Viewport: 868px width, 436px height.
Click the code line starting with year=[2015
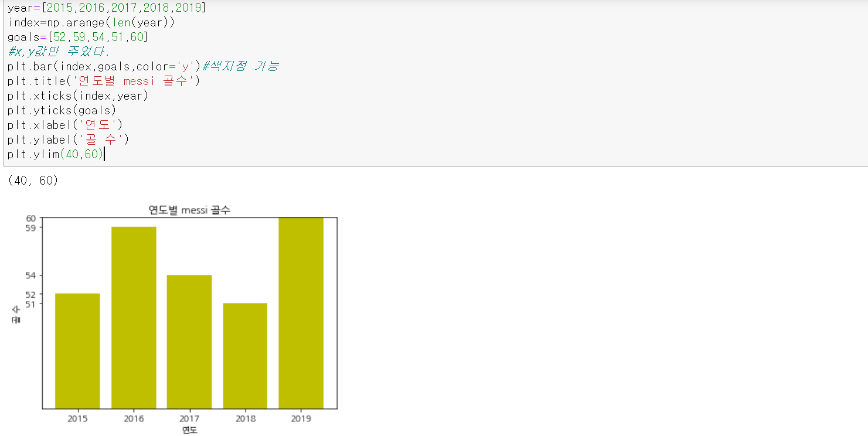(x=107, y=8)
